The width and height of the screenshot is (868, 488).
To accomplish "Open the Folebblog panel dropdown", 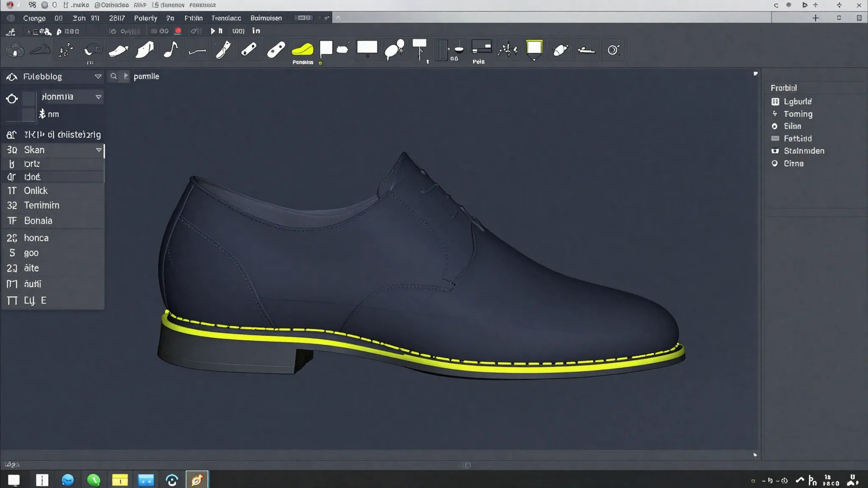I will 98,77.
